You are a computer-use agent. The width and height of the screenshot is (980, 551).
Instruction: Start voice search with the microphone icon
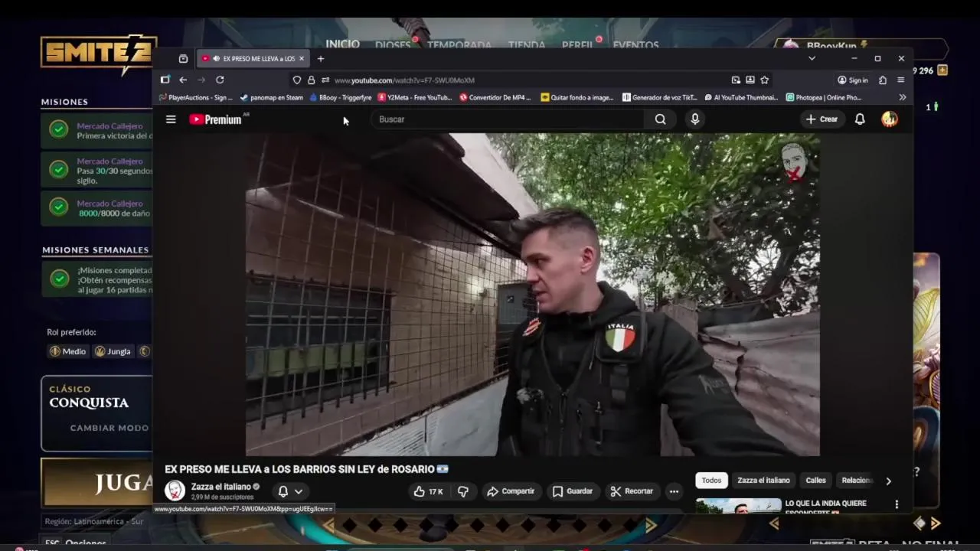(x=695, y=119)
